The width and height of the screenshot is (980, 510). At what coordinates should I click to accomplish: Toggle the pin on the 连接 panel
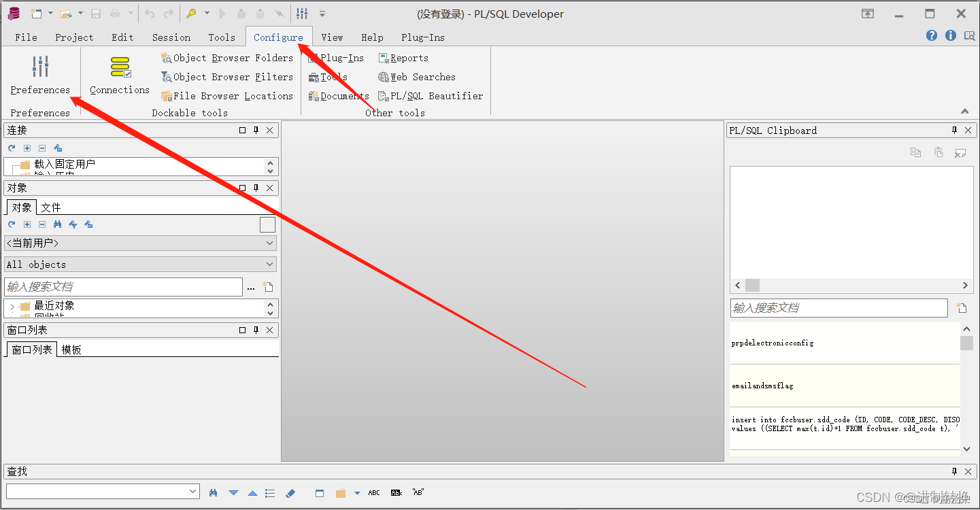click(256, 131)
